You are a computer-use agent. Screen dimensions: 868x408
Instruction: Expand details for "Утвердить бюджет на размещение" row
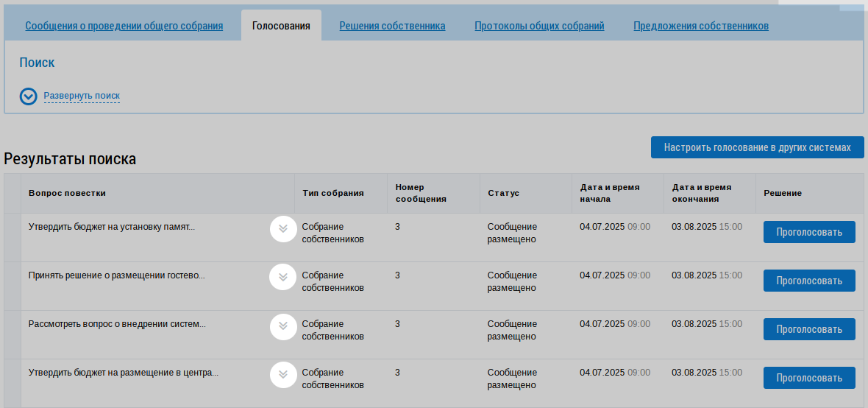tap(282, 375)
